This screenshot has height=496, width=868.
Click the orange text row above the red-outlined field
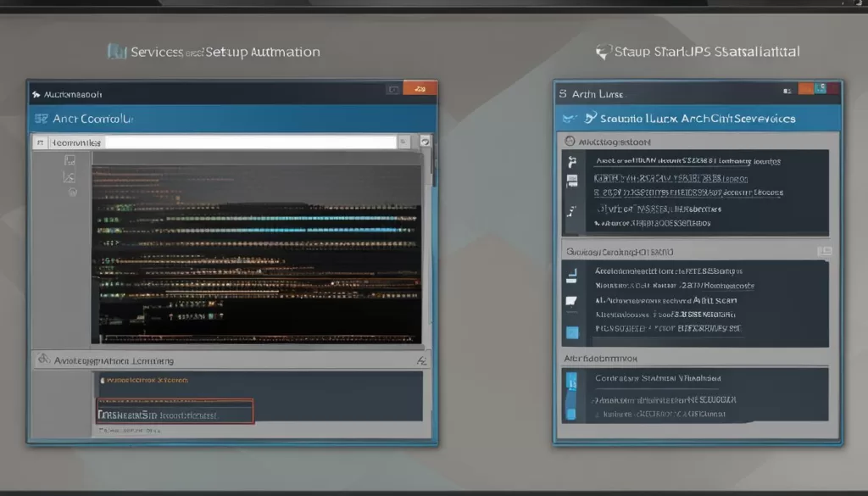146,381
